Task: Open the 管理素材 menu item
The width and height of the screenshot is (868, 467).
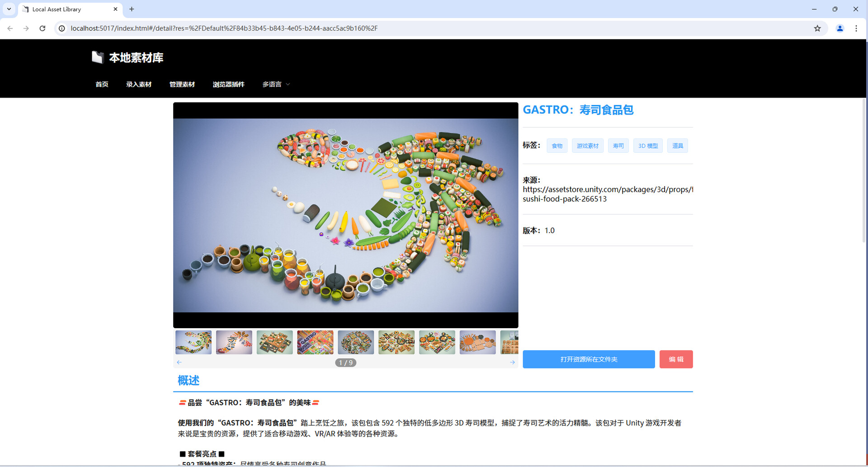Action: [x=182, y=84]
